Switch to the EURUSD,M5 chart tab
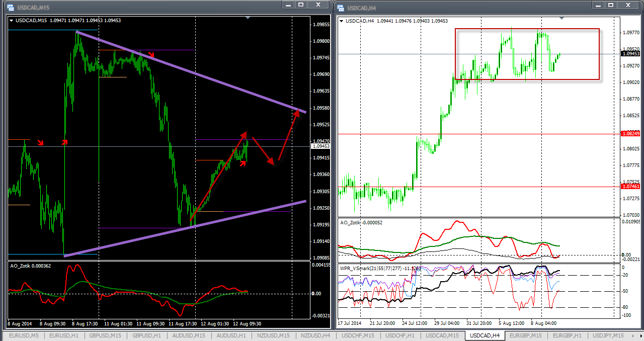Viewport: 644px width, 341px height. click(23, 335)
